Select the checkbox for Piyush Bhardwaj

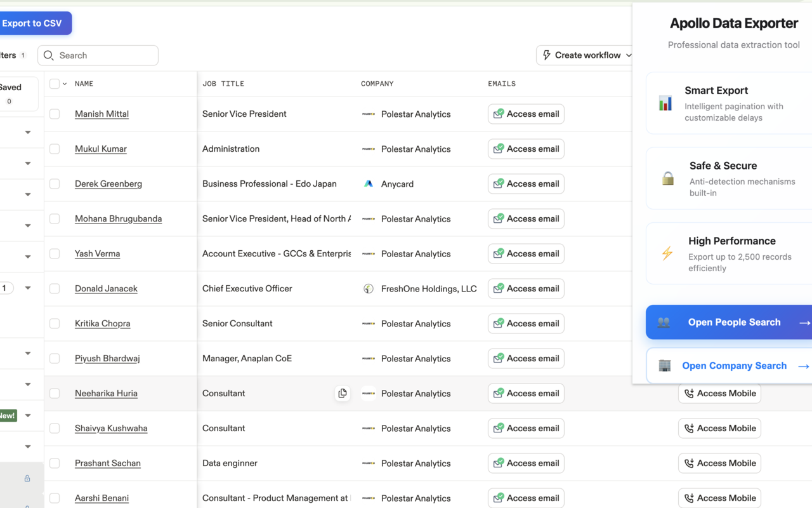tap(55, 358)
